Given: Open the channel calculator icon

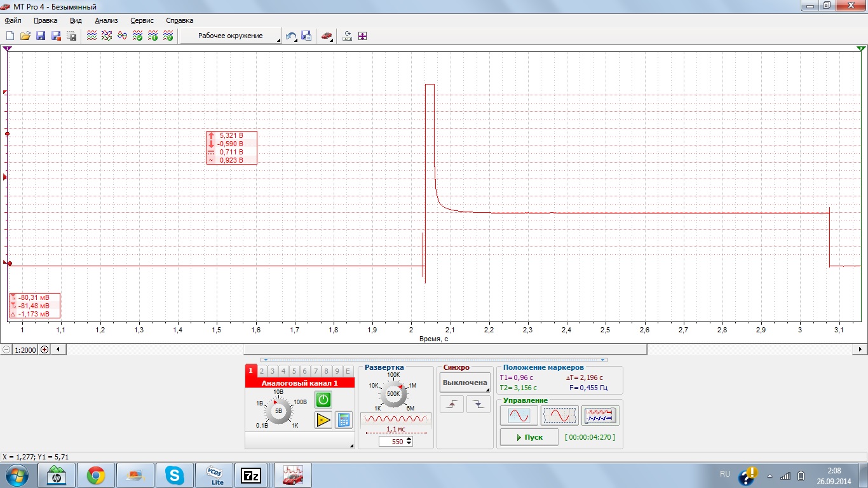Looking at the screenshot, I should (x=344, y=419).
